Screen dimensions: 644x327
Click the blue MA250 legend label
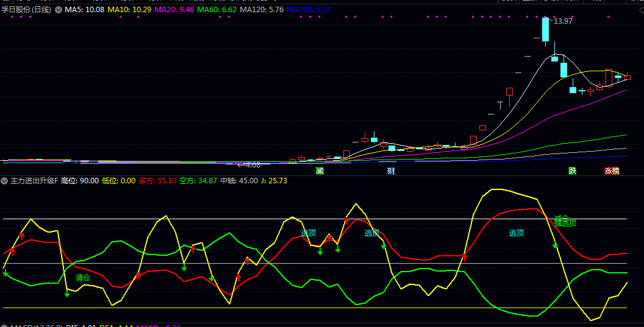[309, 10]
